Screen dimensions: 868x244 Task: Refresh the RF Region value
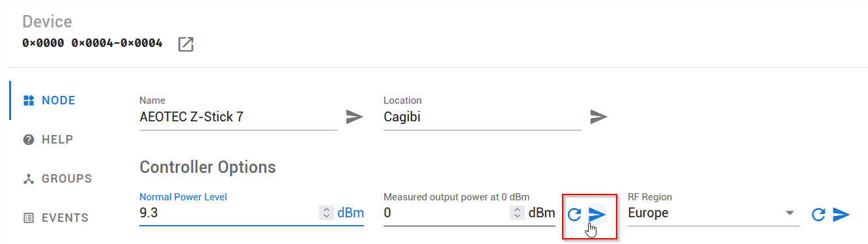coord(819,214)
